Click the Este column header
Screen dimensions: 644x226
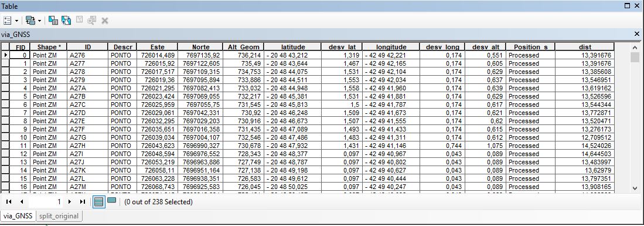coord(157,47)
